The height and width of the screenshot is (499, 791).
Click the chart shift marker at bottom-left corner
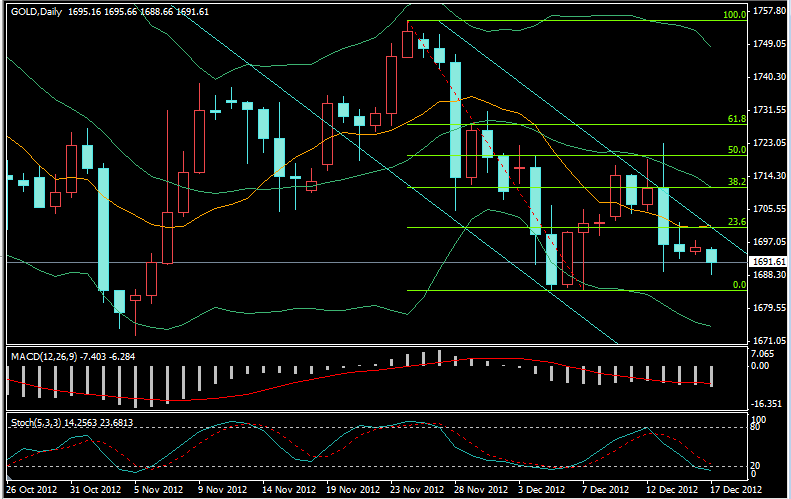point(9,477)
